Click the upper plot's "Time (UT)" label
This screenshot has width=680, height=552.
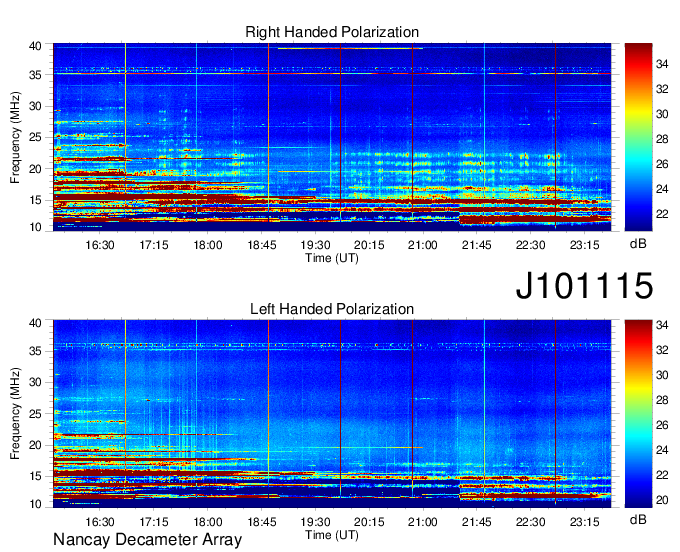(332, 258)
